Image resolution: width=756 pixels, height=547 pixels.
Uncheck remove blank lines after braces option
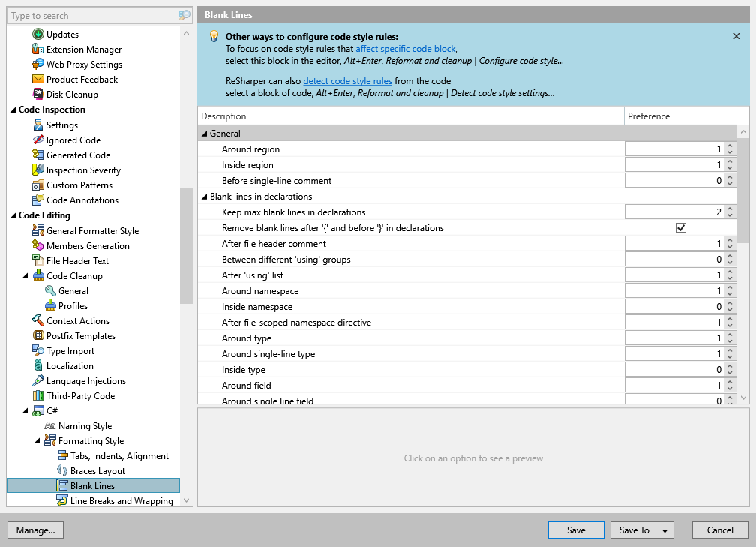coord(680,227)
